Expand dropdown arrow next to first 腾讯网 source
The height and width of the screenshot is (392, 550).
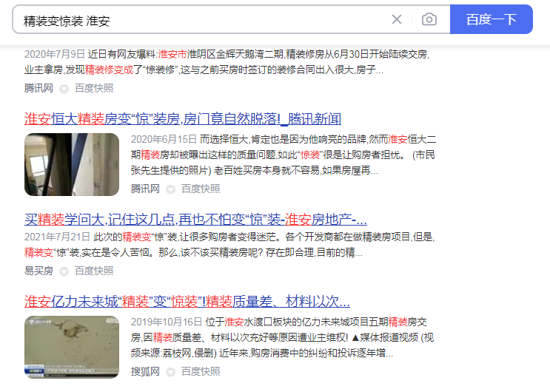[64, 89]
